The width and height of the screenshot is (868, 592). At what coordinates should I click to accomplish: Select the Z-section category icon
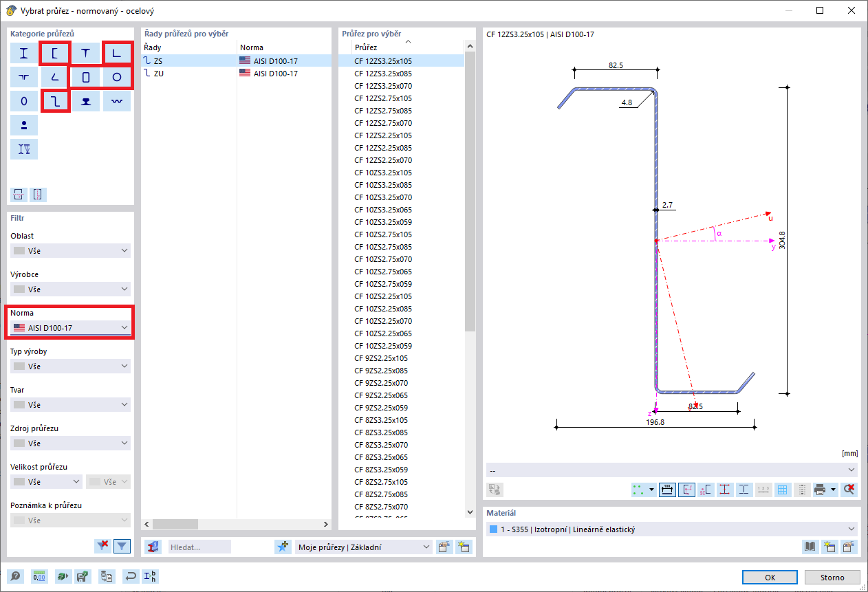[54, 101]
